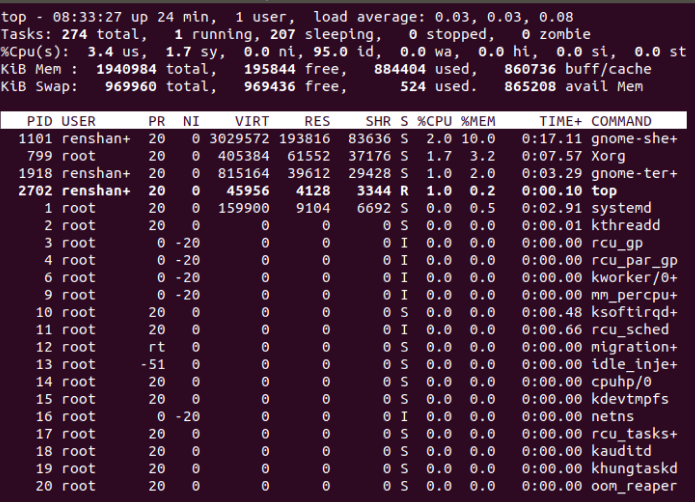Click the kauditd command name
This screenshot has height=502, width=695.
(x=621, y=451)
